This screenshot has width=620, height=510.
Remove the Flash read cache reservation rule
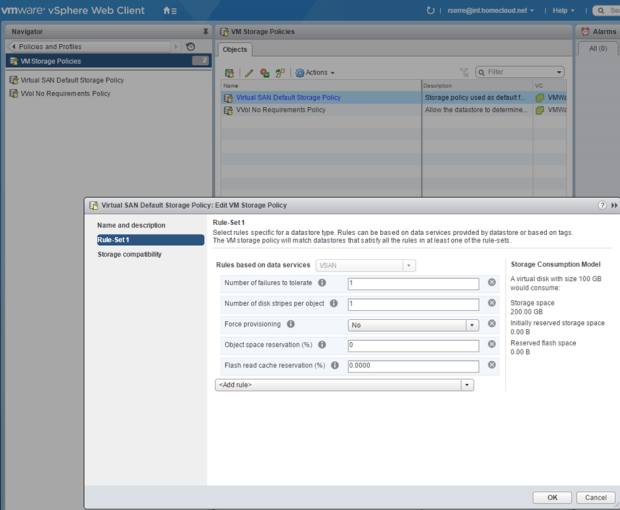(x=492, y=365)
